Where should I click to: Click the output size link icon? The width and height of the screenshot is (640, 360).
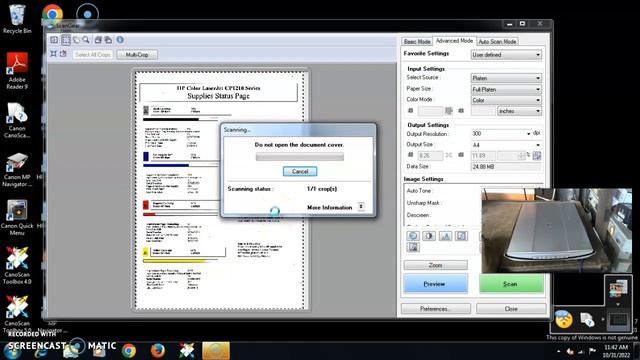click(449, 155)
